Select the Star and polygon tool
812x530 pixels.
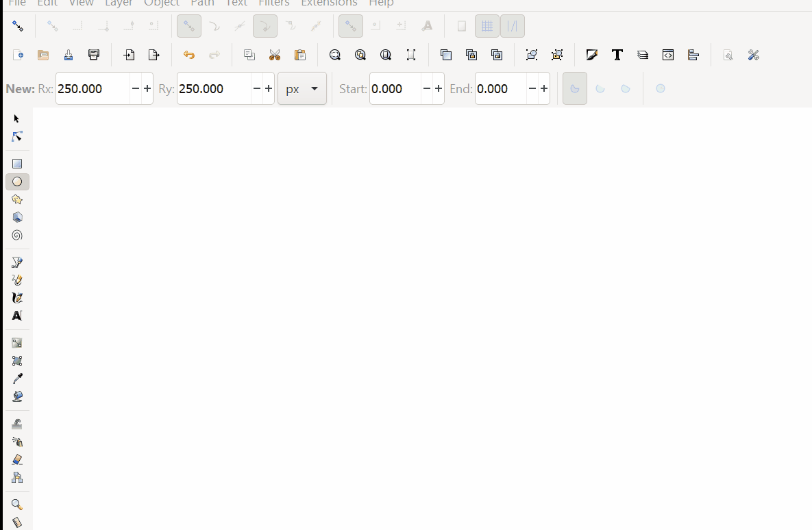pyautogui.click(x=17, y=199)
